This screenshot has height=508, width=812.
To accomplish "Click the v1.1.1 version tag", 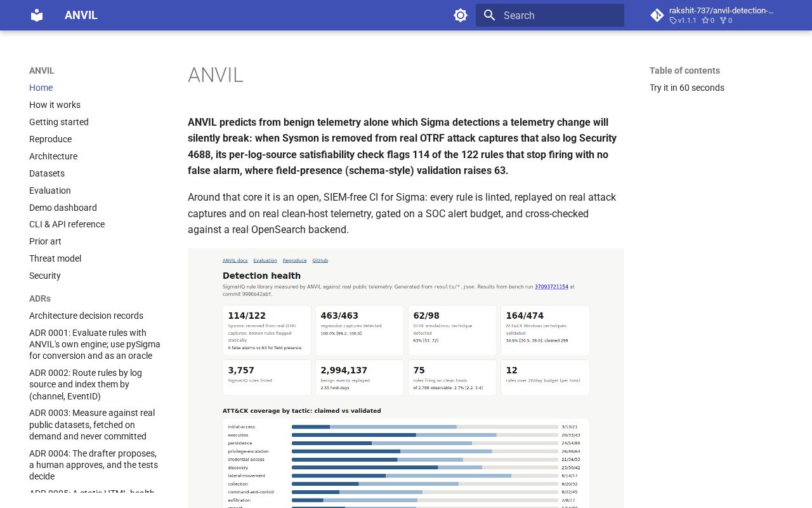I will click(x=683, y=20).
